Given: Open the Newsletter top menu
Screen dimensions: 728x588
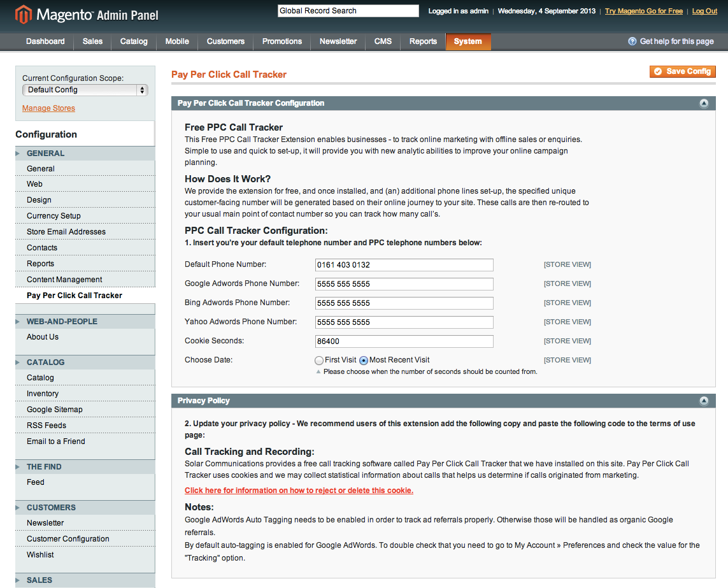Looking at the screenshot, I should pyautogui.click(x=338, y=41).
